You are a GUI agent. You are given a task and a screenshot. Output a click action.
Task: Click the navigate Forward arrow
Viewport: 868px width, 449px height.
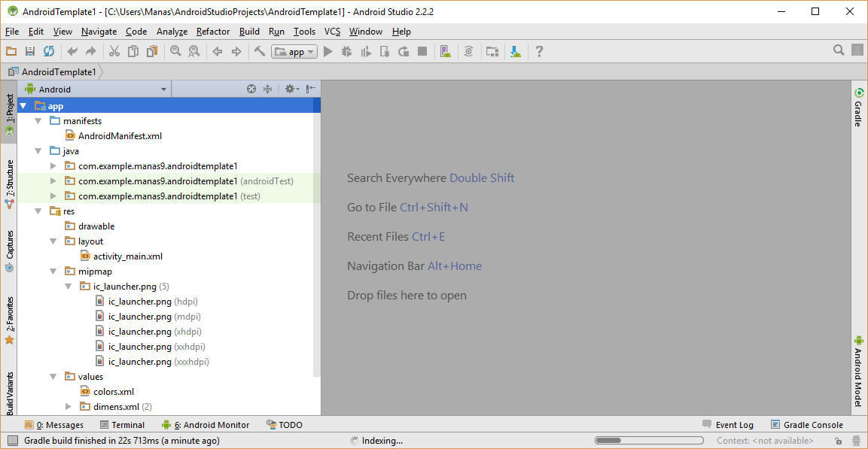[236, 51]
